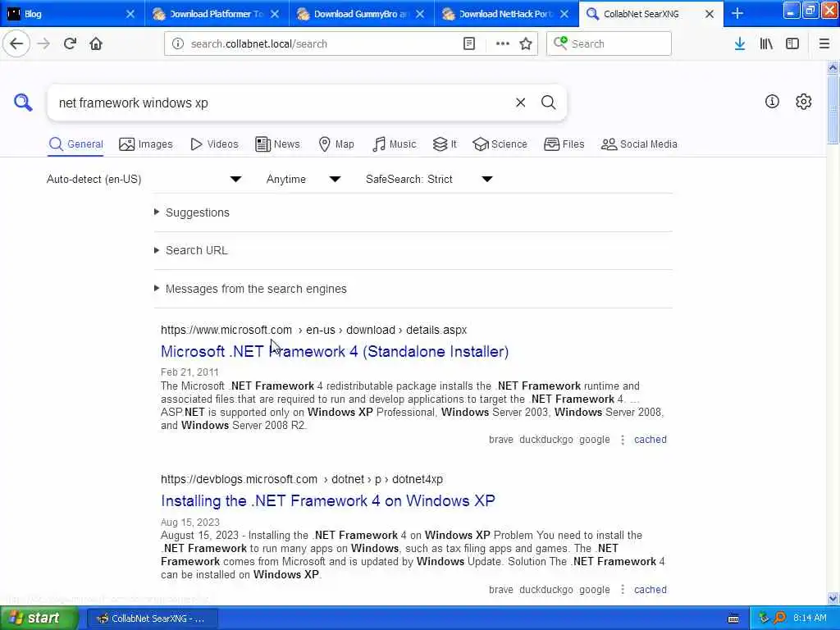Open the SafeSearch: Strict dropdown
The image size is (840, 630).
[428, 179]
